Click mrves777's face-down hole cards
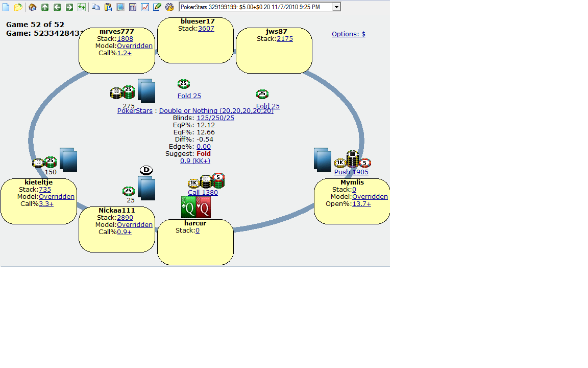The width and height of the screenshot is (588, 368). coord(146,91)
